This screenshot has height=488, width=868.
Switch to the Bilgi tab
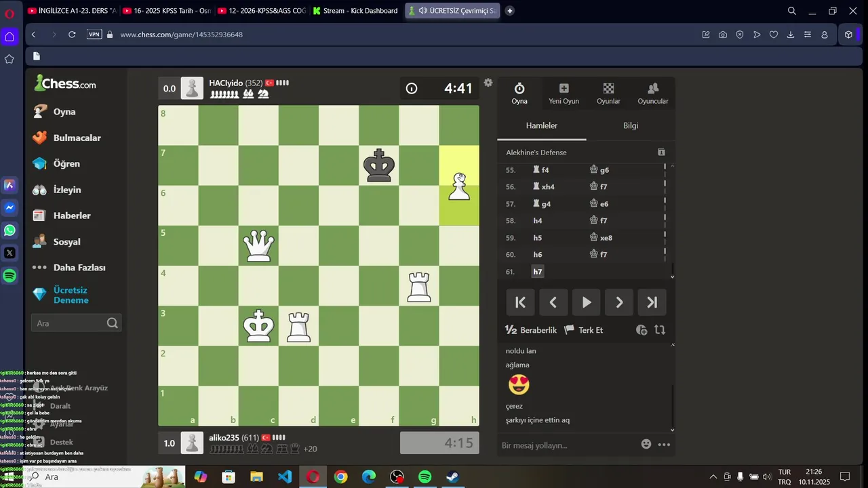631,125
